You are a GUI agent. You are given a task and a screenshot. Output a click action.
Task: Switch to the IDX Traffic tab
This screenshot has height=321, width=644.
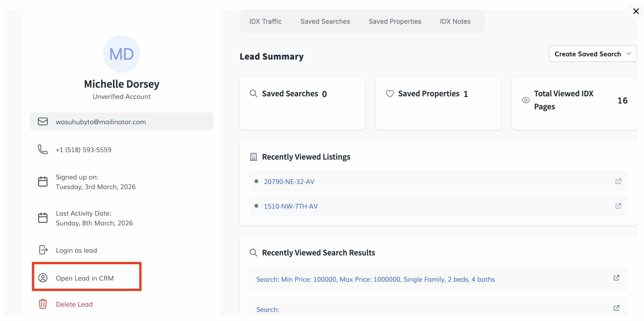265,21
